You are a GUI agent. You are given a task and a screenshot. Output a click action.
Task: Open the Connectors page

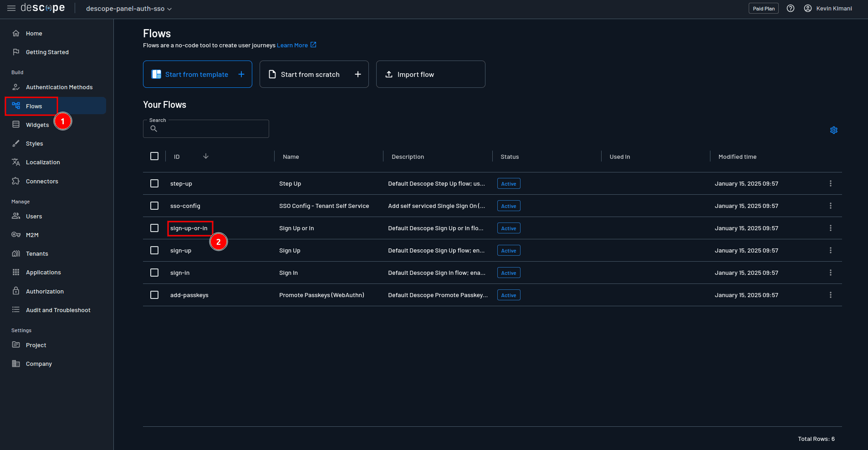(x=41, y=181)
